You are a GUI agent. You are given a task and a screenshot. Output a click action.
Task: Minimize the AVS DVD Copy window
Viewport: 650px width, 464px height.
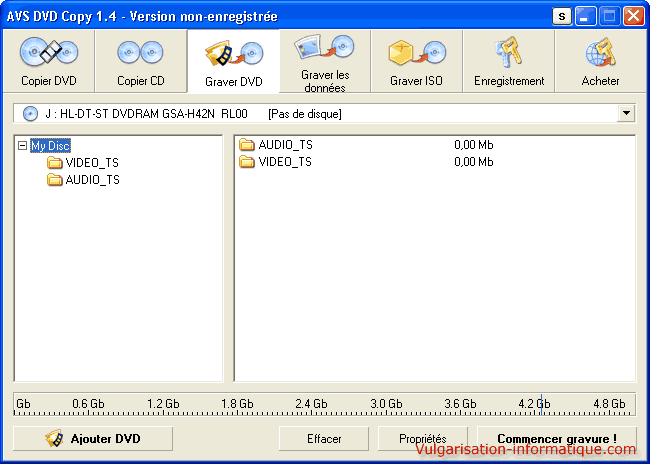coord(585,17)
